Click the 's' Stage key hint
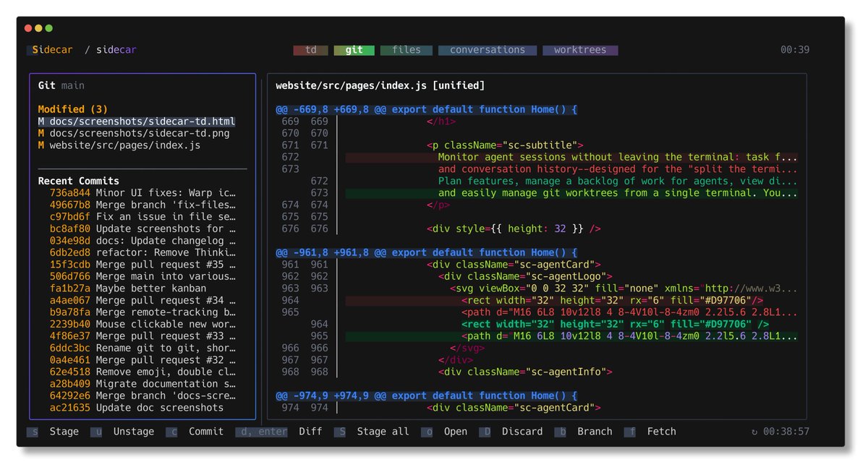This screenshot has height=470, width=868. coord(33,432)
